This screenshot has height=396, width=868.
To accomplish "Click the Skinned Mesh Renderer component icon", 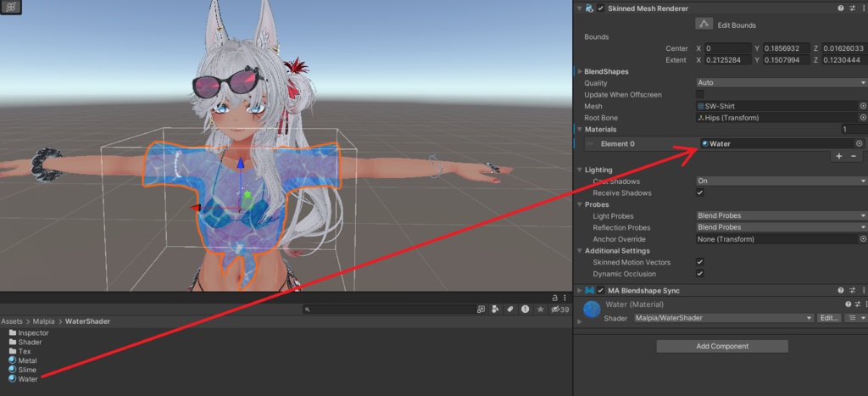I will [x=590, y=8].
